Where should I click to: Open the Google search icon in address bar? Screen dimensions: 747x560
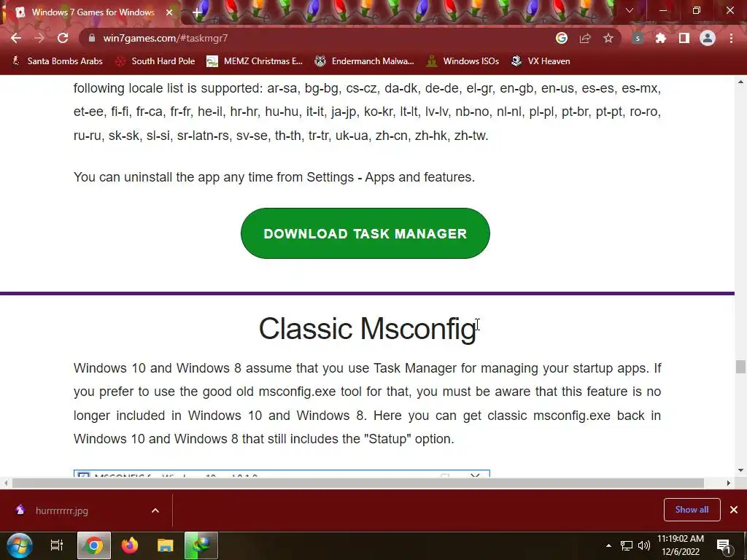point(562,38)
